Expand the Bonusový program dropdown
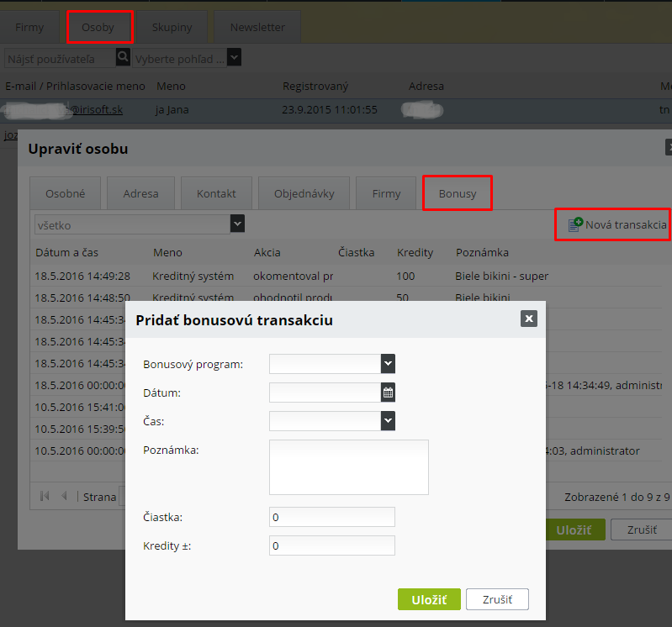The height and width of the screenshot is (627, 672). 388,364
